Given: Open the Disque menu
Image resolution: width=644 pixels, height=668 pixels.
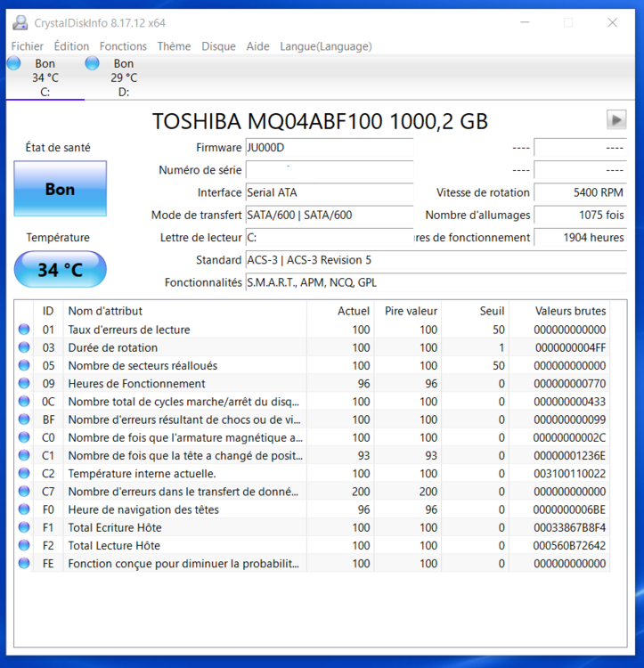Looking at the screenshot, I should point(218,46).
